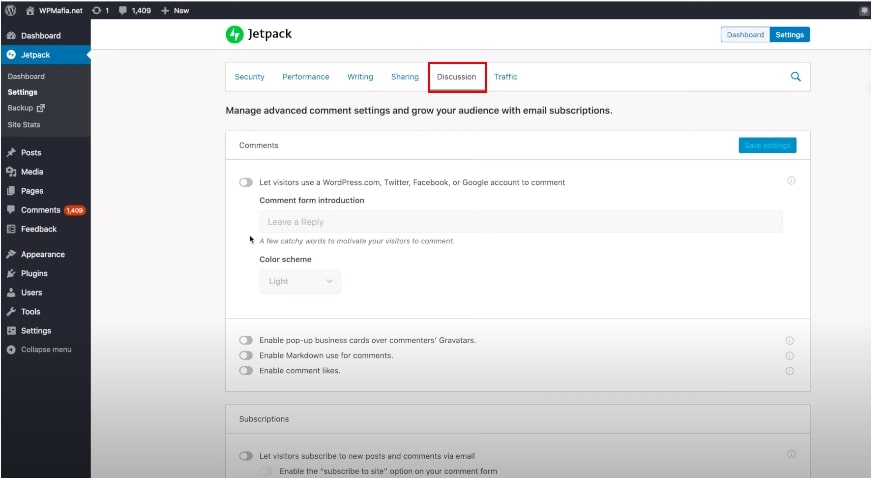Click the Save settings button

767,145
